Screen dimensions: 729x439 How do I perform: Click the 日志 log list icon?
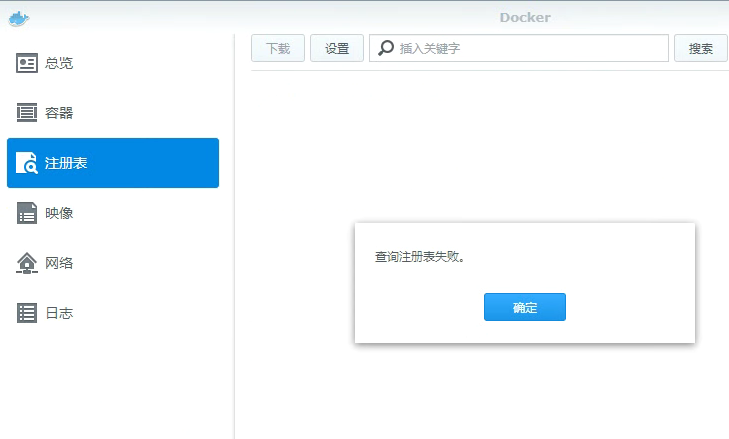tap(27, 313)
